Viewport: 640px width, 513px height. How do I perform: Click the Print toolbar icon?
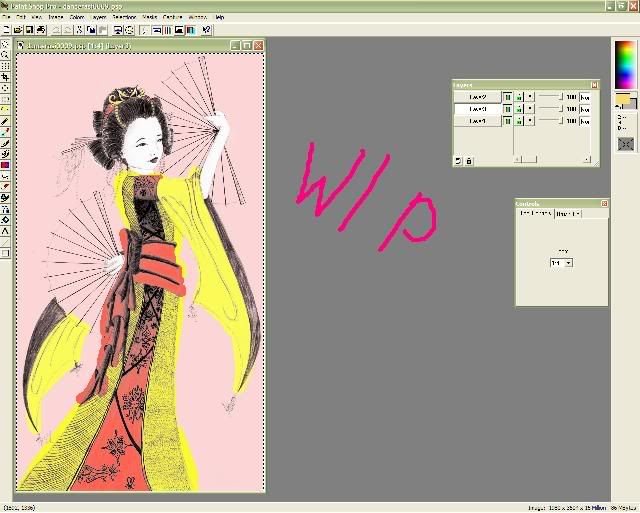coord(41,30)
